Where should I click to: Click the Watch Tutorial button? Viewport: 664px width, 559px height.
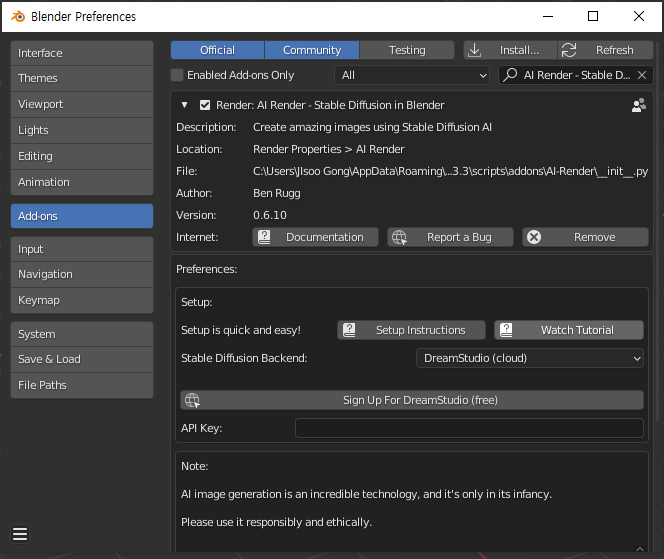coord(569,330)
